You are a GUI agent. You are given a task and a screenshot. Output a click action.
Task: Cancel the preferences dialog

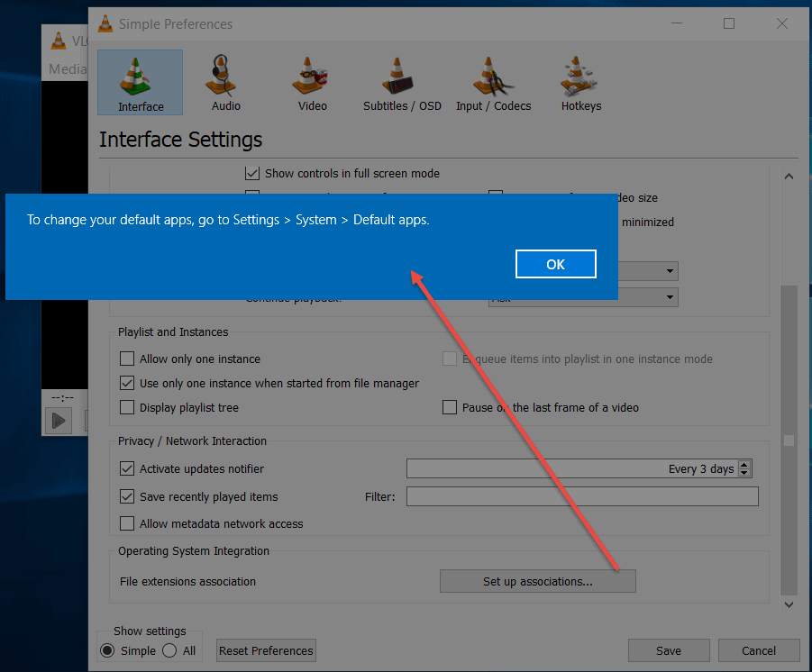759,650
